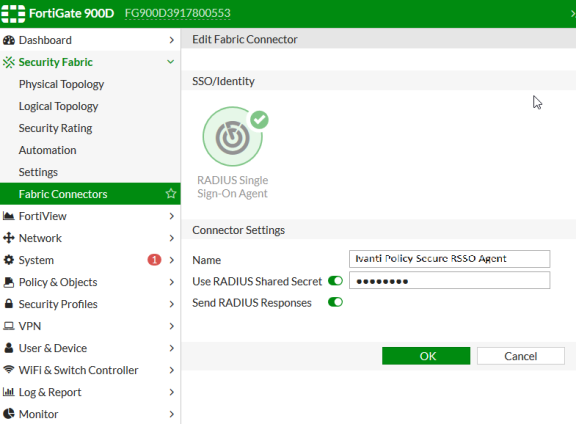Image resolution: width=576 pixels, height=424 pixels.
Task: Expand the Log & Report chevron
Action: (171, 392)
